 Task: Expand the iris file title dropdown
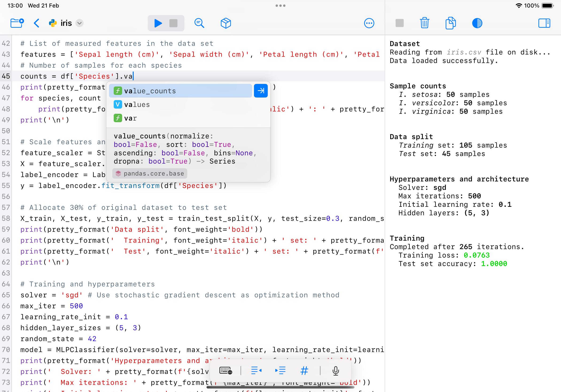click(79, 23)
